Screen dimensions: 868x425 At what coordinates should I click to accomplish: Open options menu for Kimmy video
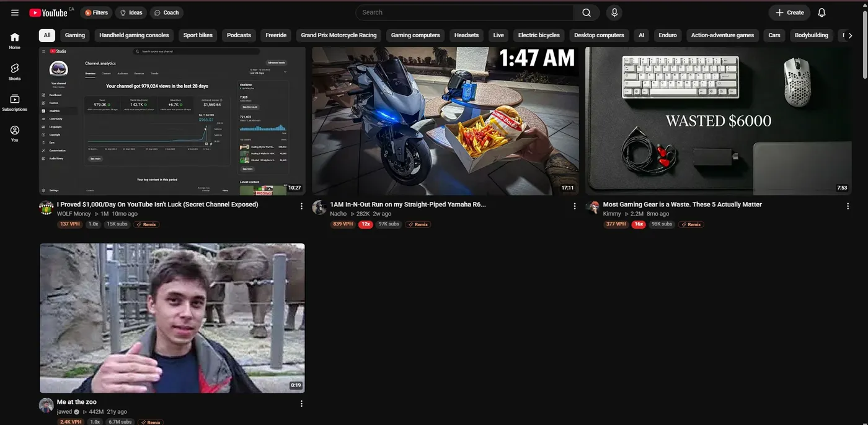coord(848,206)
